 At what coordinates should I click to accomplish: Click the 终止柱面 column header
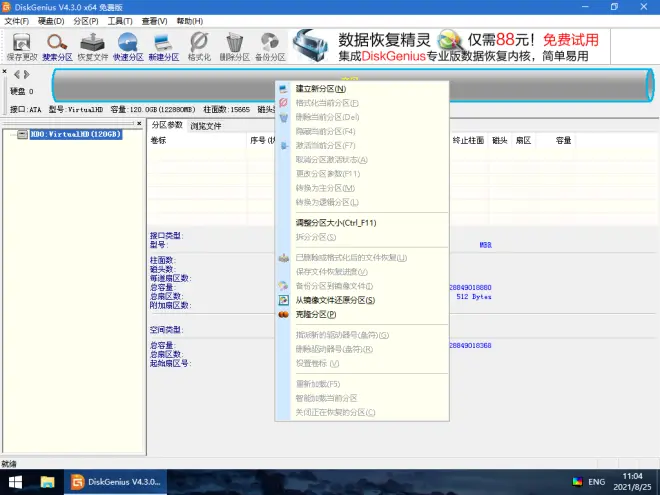[468, 140]
